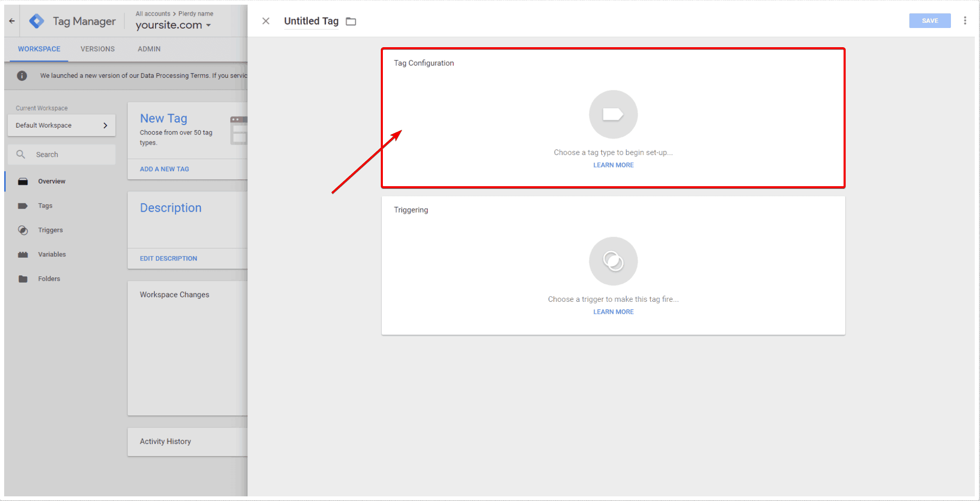The width and height of the screenshot is (980, 501).
Task: Click the Workspace Changes heading
Action: click(174, 295)
